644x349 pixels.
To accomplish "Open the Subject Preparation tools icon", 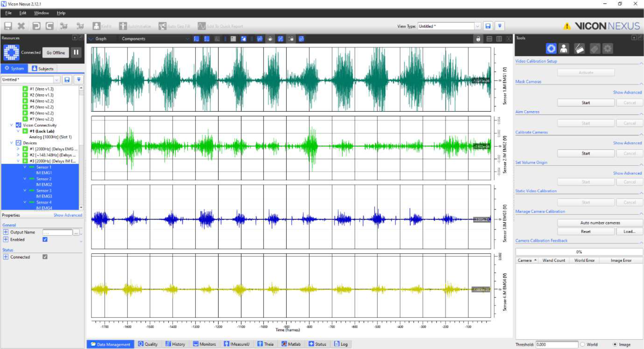I will coord(564,49).
